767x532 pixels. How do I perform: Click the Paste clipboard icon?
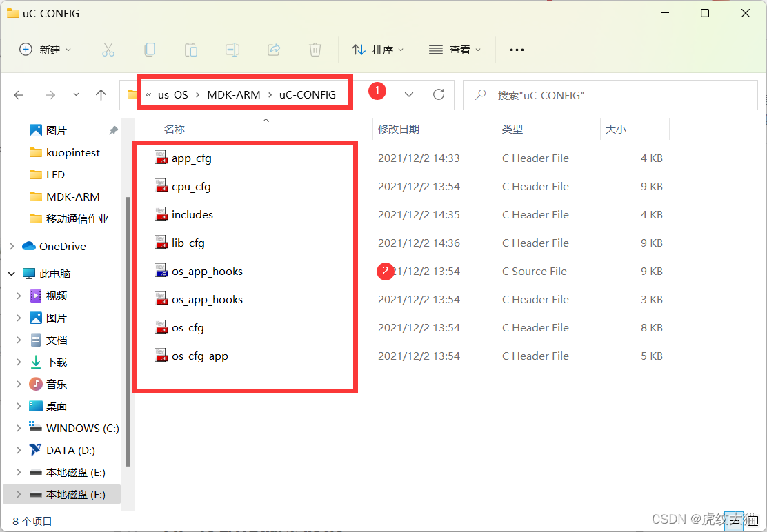click(191, 50)
